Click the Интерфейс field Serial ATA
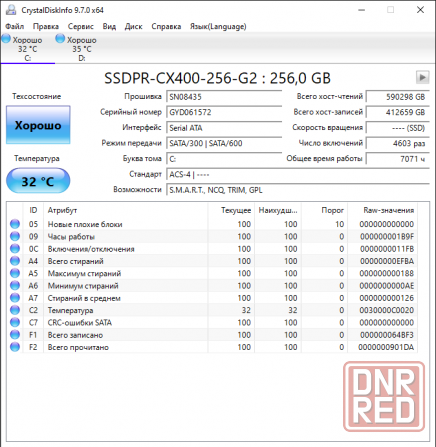Screen dimensions: 436x447 click(224, 128)
